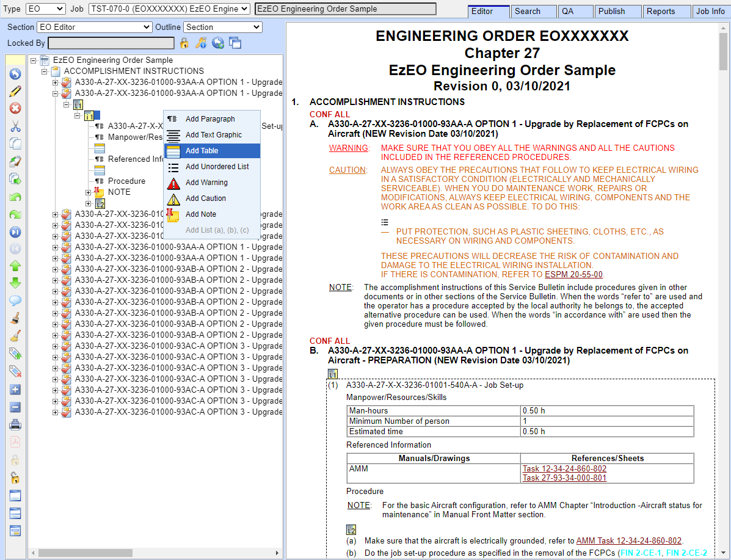731x560 pixels.
Task: Choose Add Paragraph from context menu
Action: [212, 119]
